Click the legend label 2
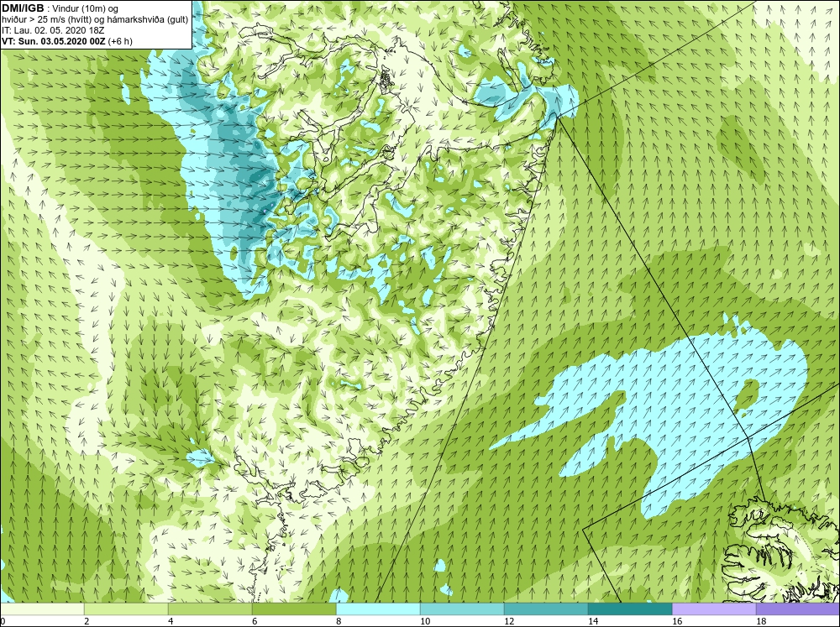Viewport: 840px width, 627px height. tap(87, 621)
